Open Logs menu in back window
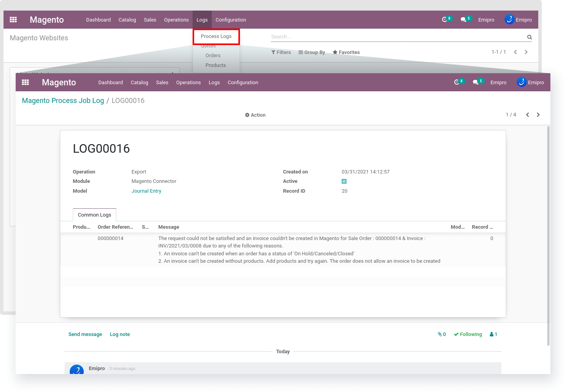The height and width of the screenshot is (392, 568). click(202, 20)
